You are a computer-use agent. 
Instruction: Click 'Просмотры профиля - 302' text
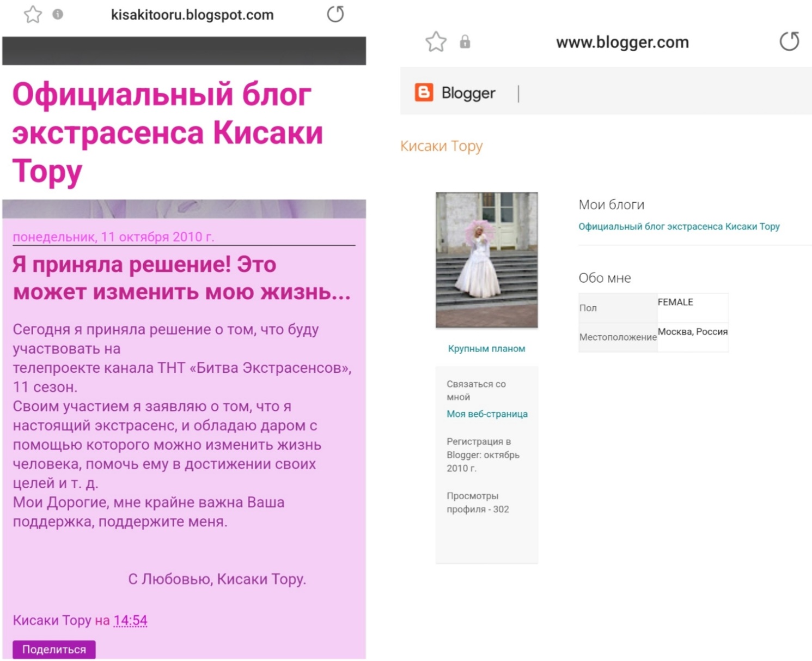478,502
